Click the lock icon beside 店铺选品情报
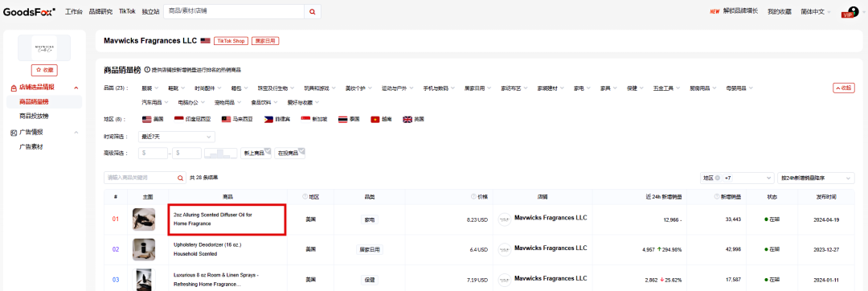The height and width of the screenshot is (291, 868). (14, 88)
